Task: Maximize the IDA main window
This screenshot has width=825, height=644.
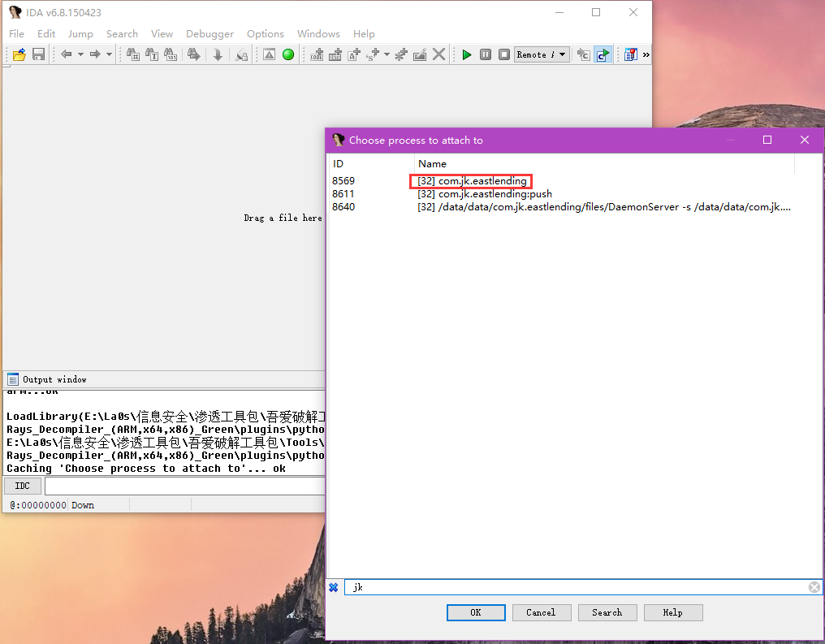Action: click(596, 12)
